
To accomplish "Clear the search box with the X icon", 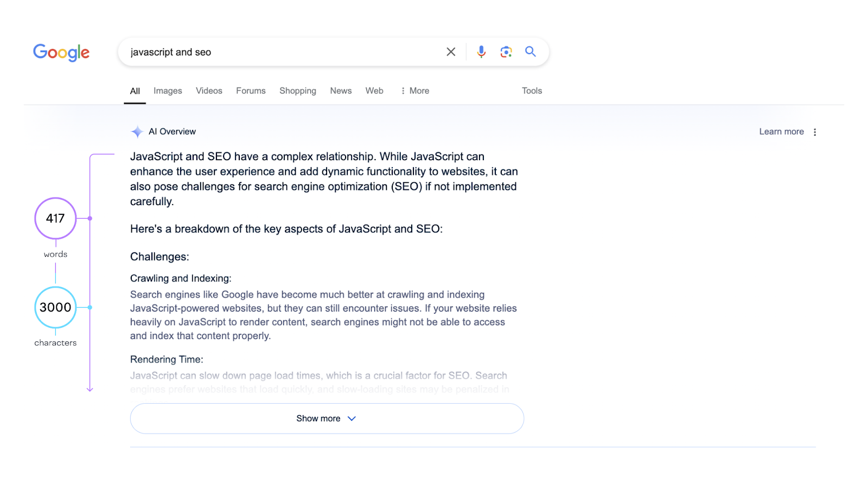I will (x=451, y=52).
